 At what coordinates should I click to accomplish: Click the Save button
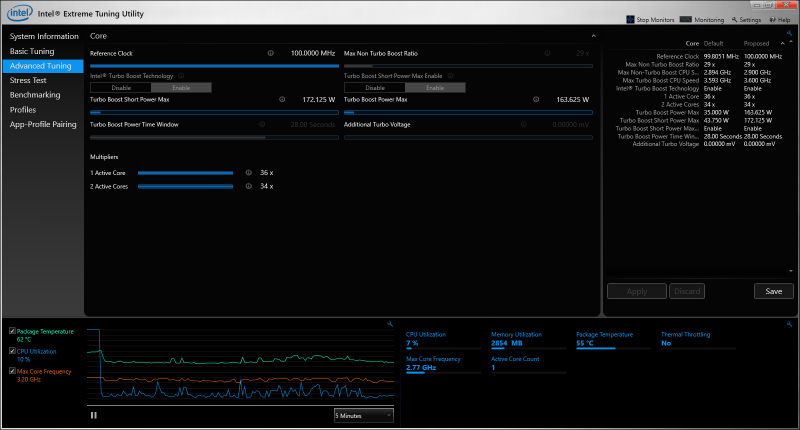[x=773, y=291]
